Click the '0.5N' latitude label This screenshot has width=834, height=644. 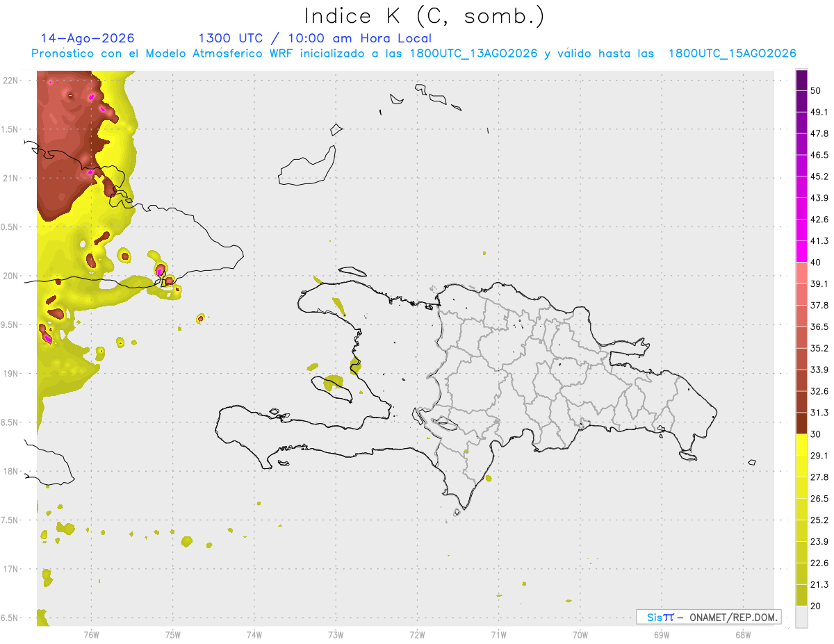click(x=10, y=227)
